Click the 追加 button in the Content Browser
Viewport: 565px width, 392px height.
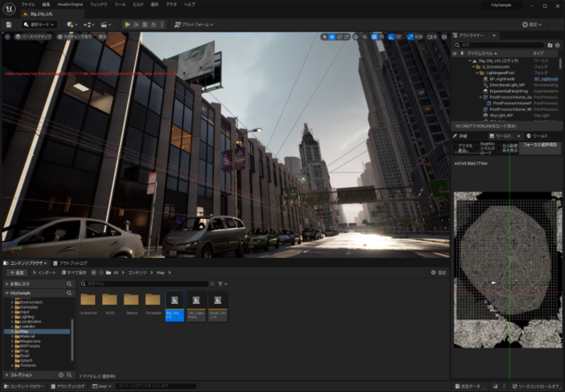[17, 273]
